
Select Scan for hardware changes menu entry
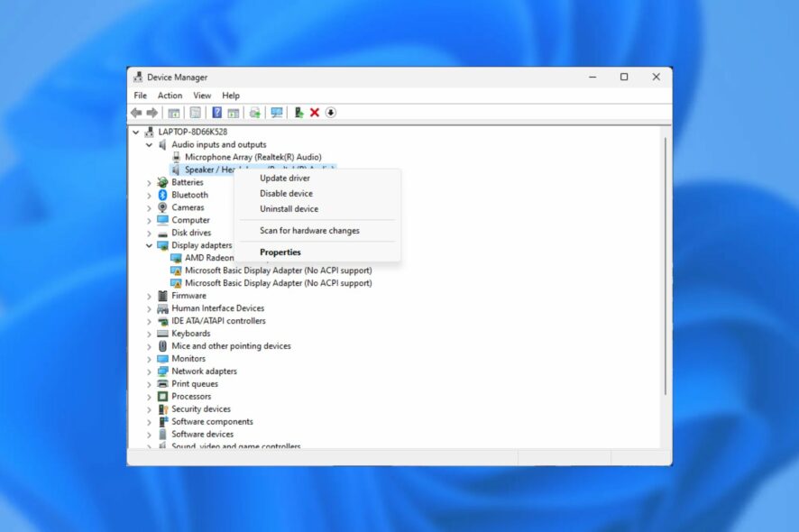point(309,230)
